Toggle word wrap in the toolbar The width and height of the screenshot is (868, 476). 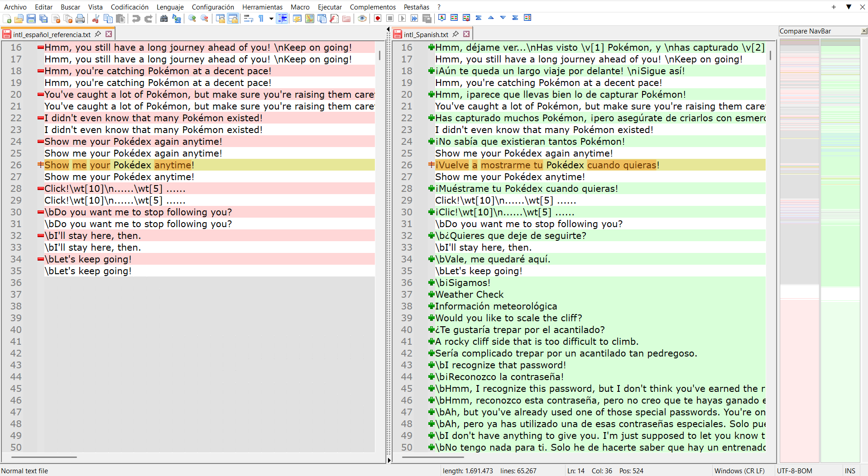tap(248, 19)
